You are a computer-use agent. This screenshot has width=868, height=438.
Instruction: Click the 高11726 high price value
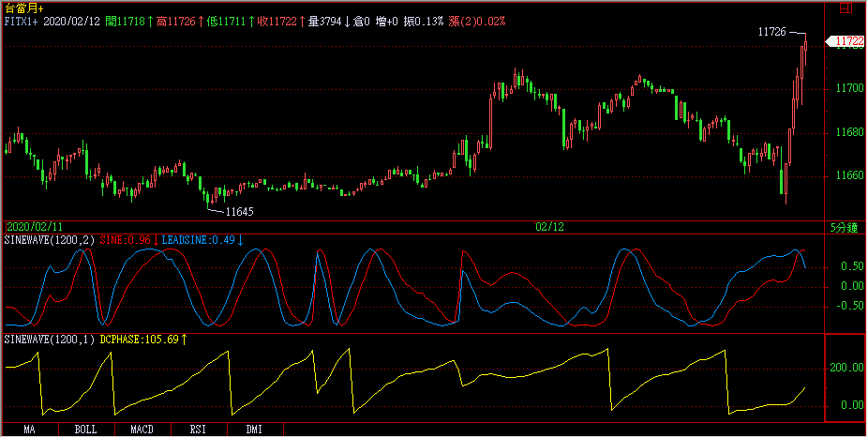[180, 22]
